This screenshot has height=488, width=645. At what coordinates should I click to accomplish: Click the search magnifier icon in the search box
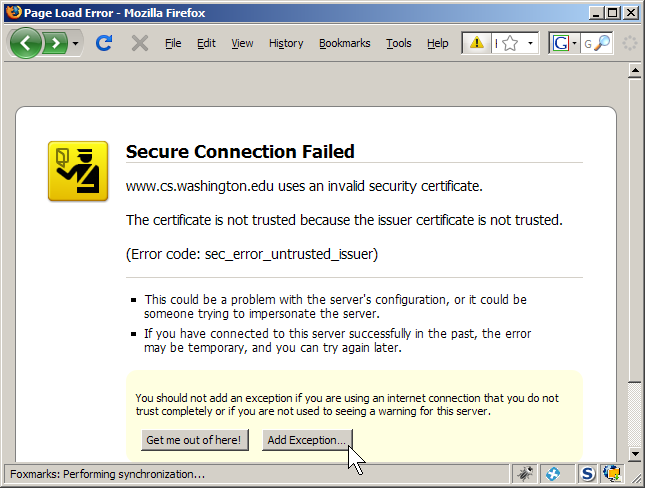coord(602,43)
